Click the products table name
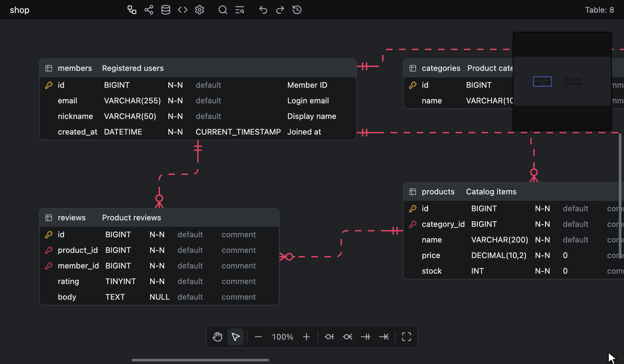The width and height of the screenshot is (624, 364). tap(438, 192)
